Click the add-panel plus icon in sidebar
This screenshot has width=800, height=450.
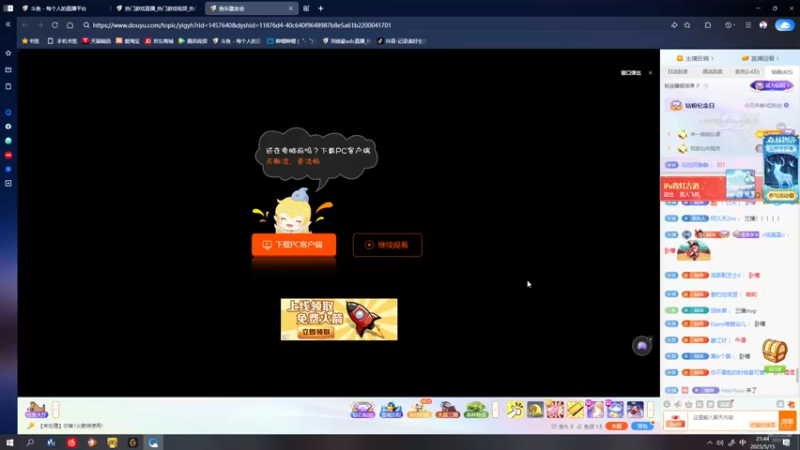[8, 183]
